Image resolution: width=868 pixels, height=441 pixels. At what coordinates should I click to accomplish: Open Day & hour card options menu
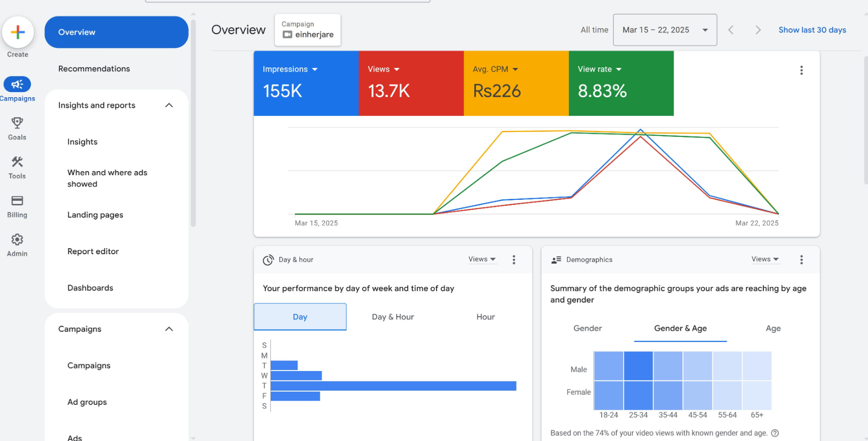point(514,260)
